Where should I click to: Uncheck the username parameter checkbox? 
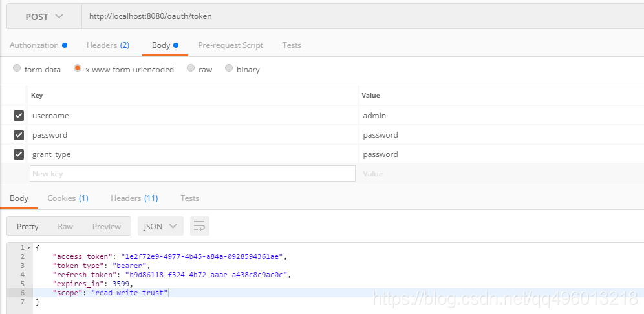tap(19, 116)
